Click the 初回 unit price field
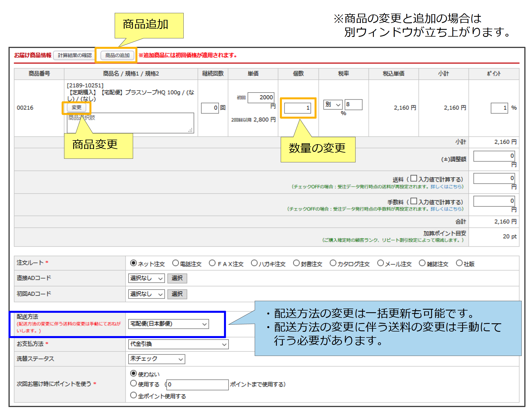532x411 pixels. (x=261, y=98)
